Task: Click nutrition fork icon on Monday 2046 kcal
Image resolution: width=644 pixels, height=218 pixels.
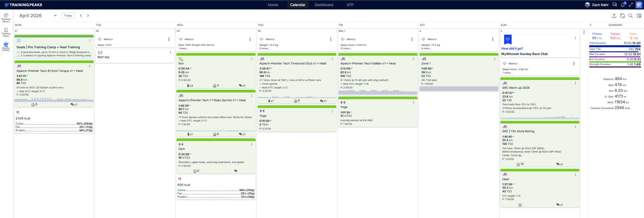Action: (x=18, y=113)
